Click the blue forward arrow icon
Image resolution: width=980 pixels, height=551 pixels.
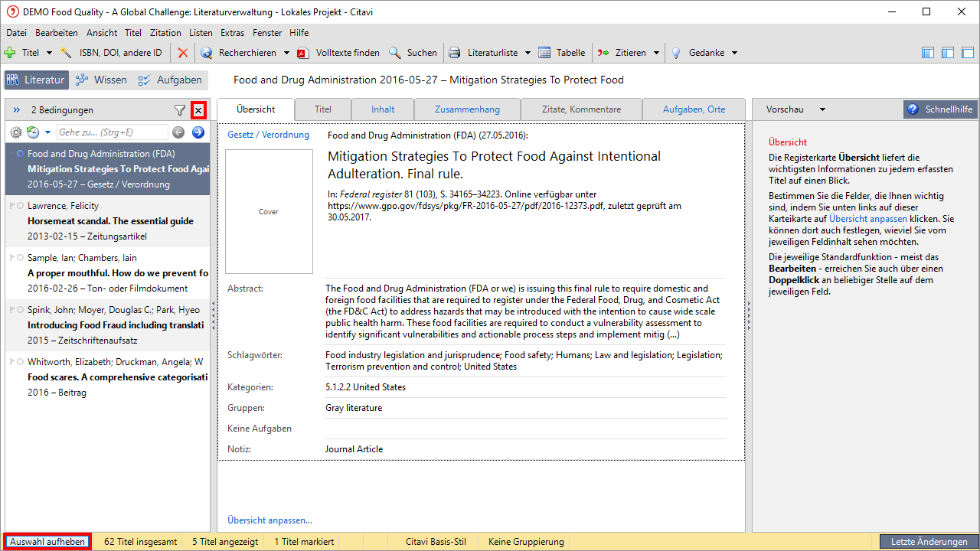coord(198,132)
